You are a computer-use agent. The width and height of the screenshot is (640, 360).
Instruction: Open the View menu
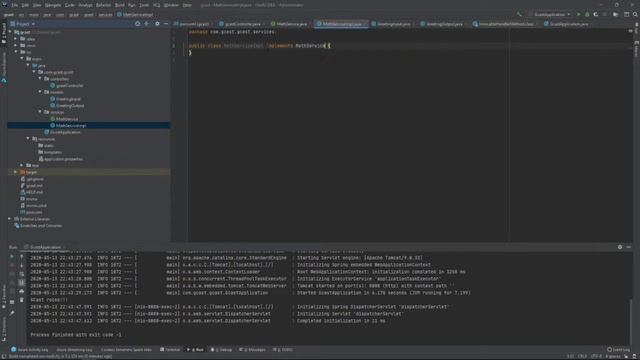[37, 5]
